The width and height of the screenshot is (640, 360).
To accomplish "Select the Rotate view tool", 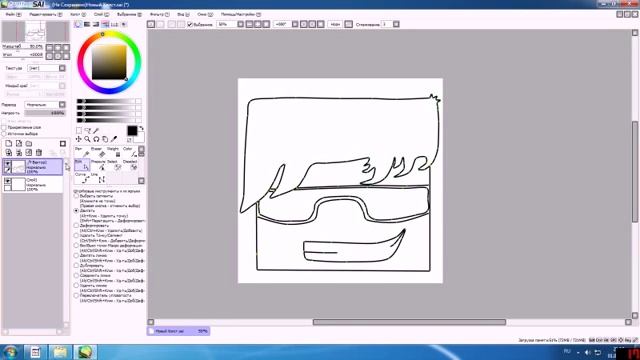I will pyautogui.click(x=96, y=140).
